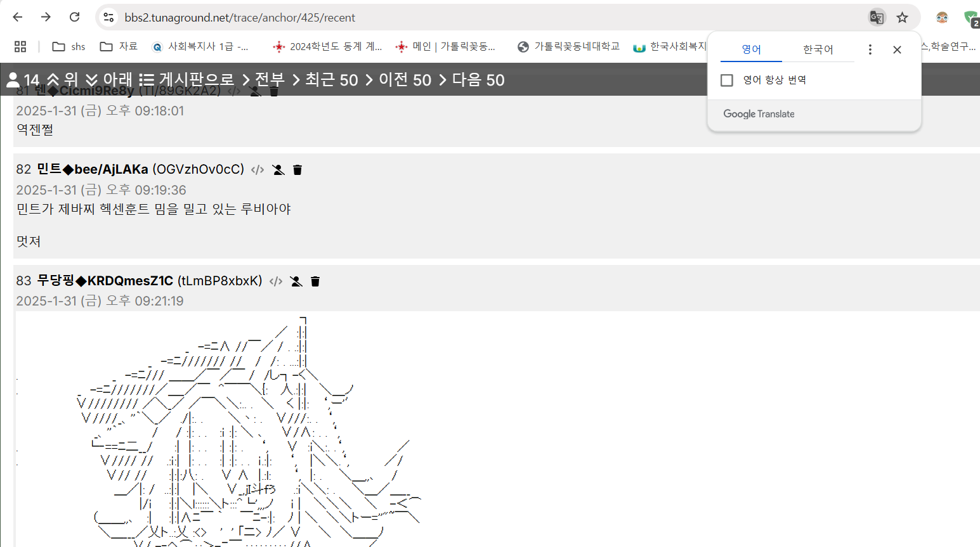Bookmark this page with the star icon
The image size is (980, 547).
pos(903,18)
